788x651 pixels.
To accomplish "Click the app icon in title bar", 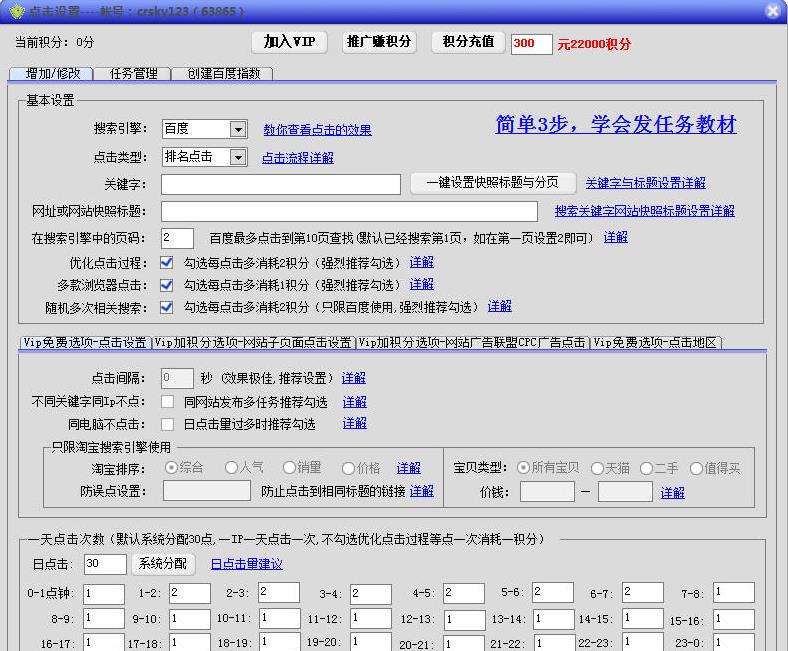I will [14, 11].
